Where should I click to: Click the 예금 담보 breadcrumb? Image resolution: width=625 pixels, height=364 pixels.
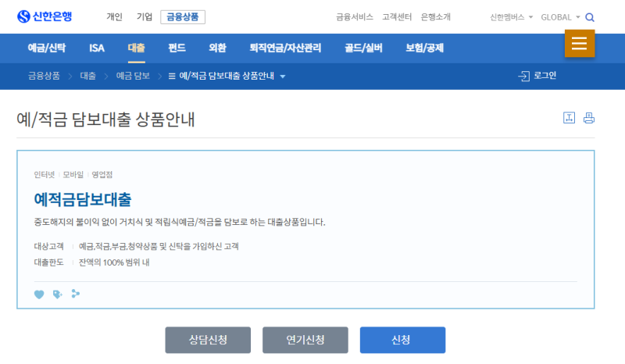[x=133, y=76]
